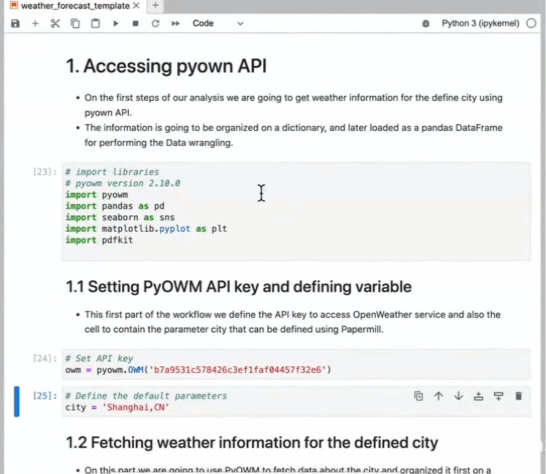Select heading '1.1 Setting PyOWM API key'
The width and height of the screenshot is (546, 474).
239,287
